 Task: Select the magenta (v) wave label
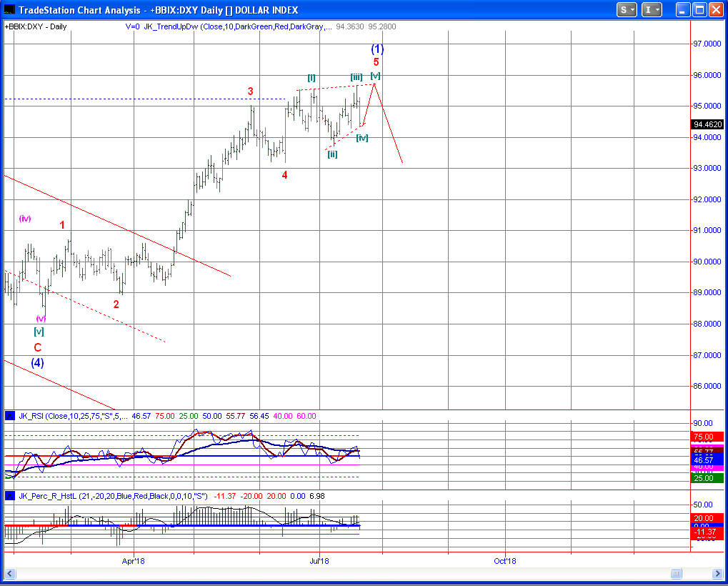point(41,319)
